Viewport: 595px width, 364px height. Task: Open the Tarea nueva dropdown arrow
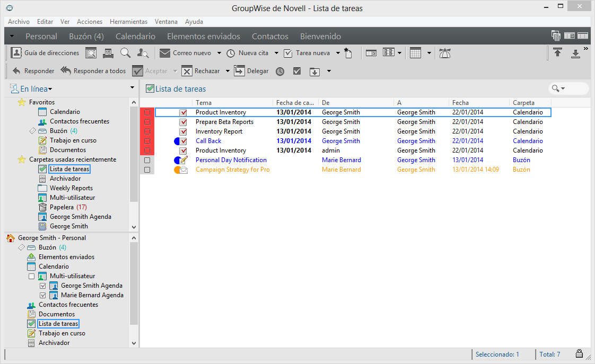[x=338, y=53]
